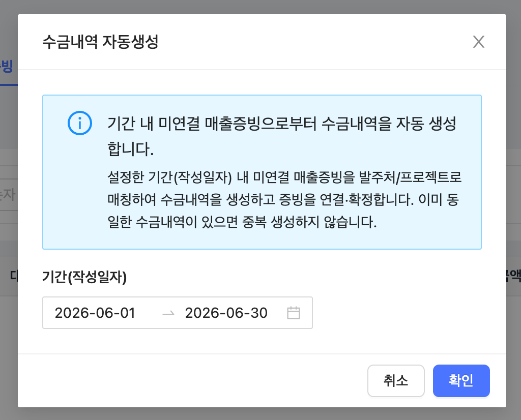The height and width of the screenshot is (420, 521).
Task: Switch to the partially hidden 증빙 background tab
Action: click(7, 67)
